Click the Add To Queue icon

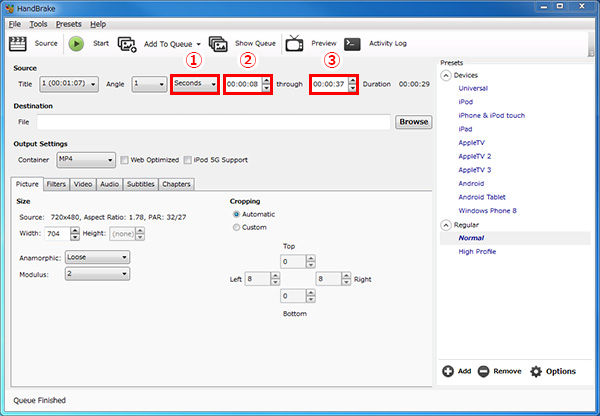[x=127, y=44]
